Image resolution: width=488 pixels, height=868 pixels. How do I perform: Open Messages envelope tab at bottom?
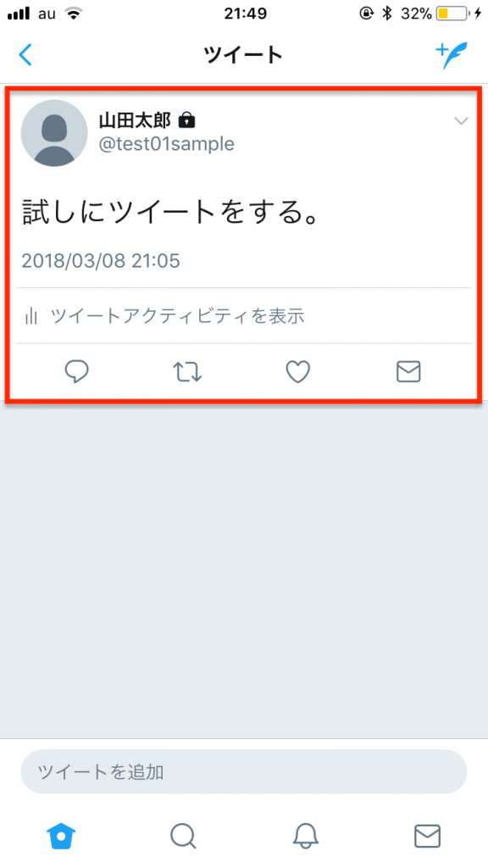pyautogui.click(x=427, y=836)
